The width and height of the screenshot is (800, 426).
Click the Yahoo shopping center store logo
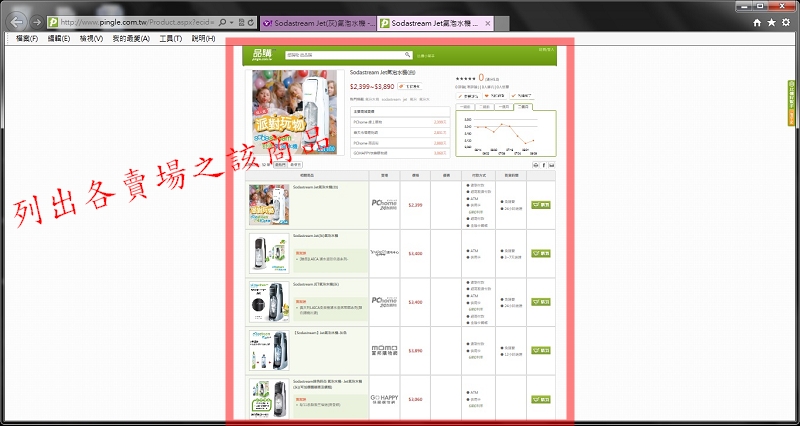click(385, 253)
